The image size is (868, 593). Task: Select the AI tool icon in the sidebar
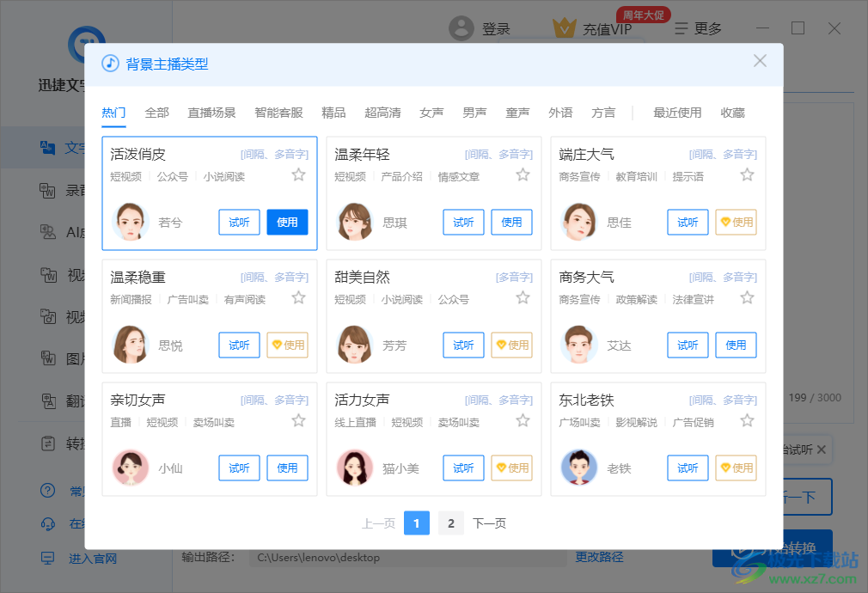tap(47, 232)
